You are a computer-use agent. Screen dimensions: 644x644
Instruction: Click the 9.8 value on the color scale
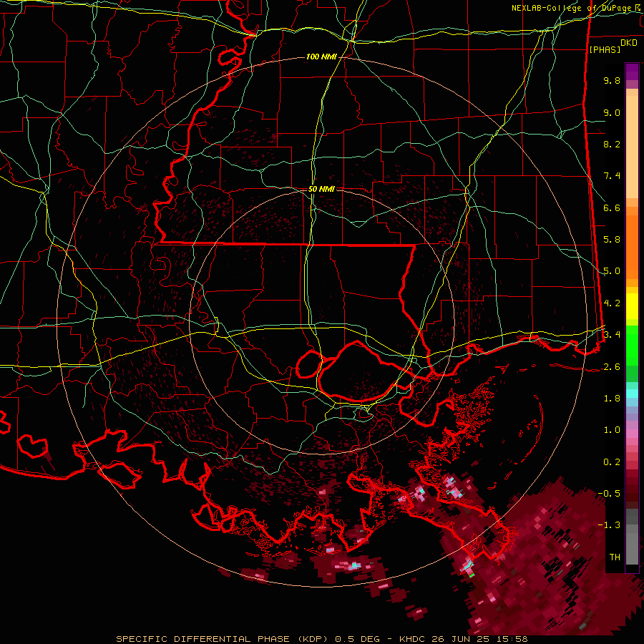tap(612, 80)
